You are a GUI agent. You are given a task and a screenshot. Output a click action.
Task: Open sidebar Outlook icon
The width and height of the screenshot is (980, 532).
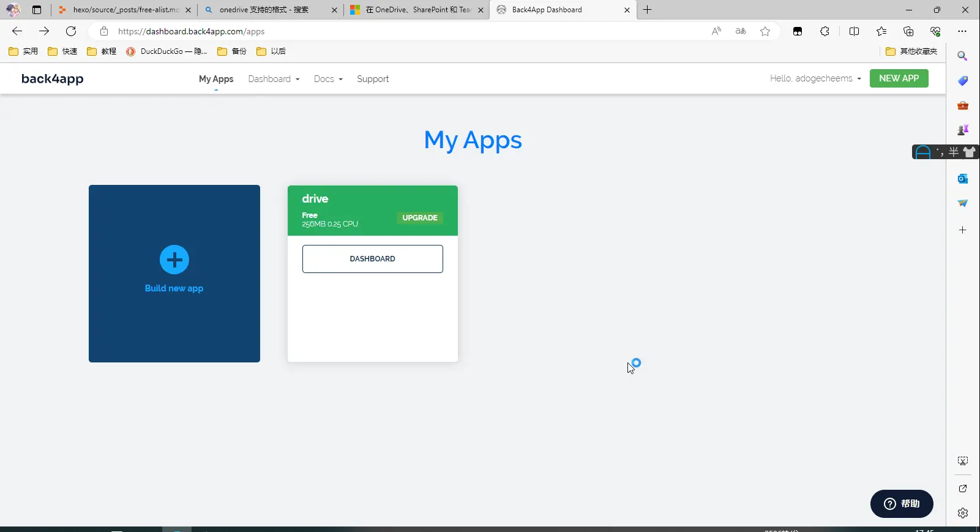(x=963, y=179)
